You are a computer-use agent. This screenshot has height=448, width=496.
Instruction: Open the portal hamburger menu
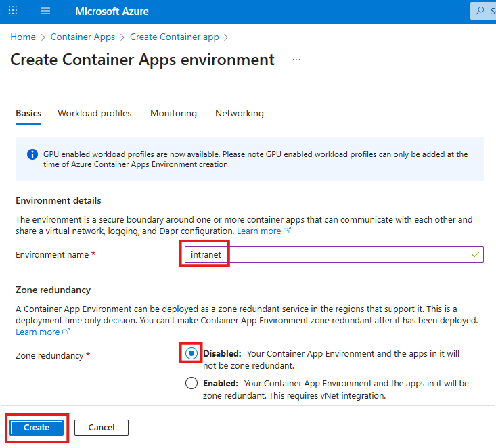pyautogui.click(x=45, y=12)
